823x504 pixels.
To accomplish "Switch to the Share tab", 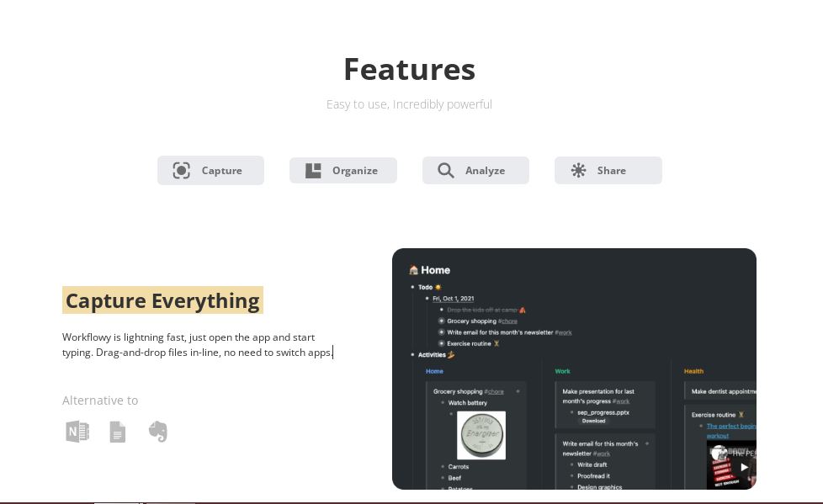I will [608, 170].
